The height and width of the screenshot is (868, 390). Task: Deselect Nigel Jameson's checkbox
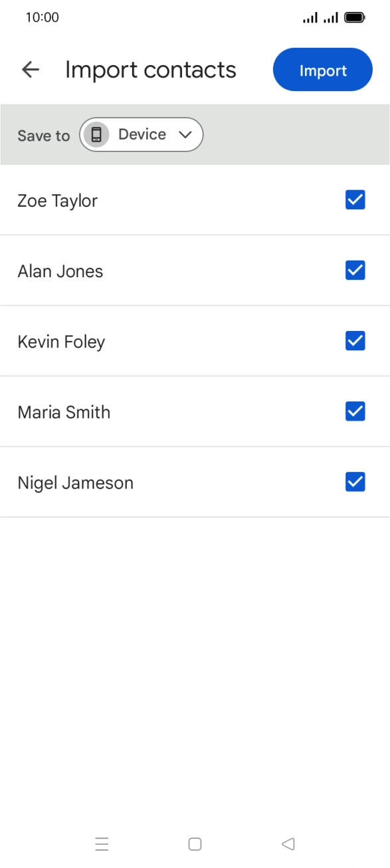tap(356, 481)
